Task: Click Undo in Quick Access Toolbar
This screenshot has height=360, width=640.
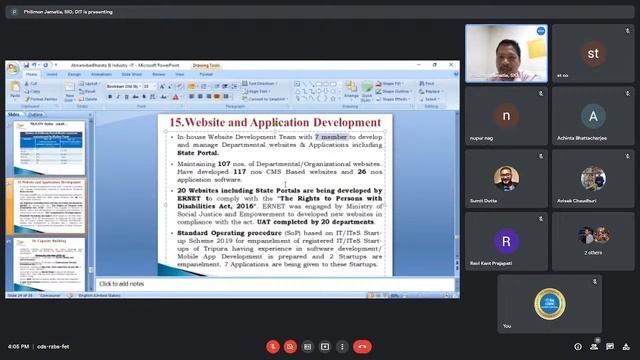Action: point(35,65)
